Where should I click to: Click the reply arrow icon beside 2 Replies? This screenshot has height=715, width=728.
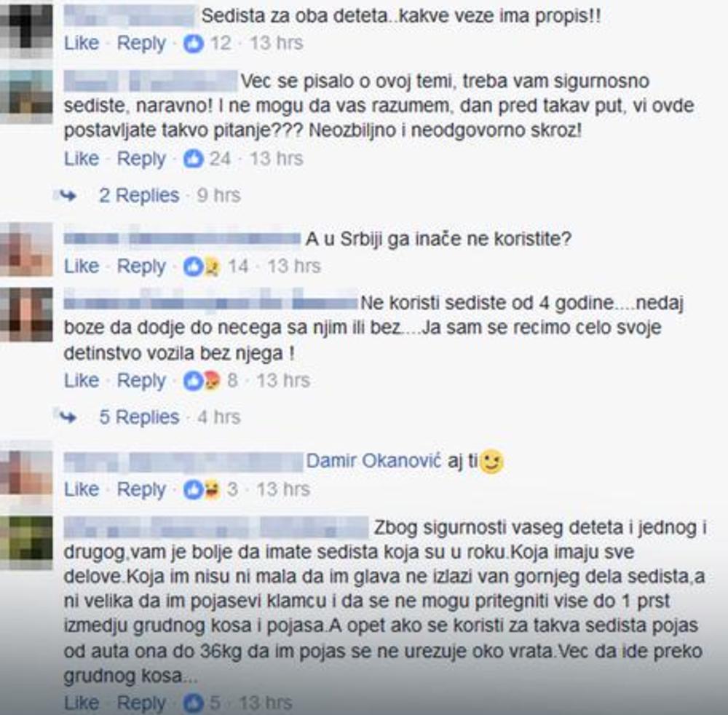point(68,196)
